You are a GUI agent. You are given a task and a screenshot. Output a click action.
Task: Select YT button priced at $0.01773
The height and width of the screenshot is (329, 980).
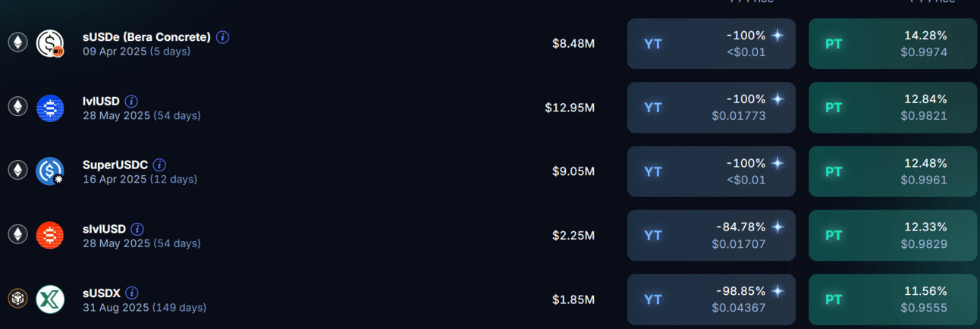click(711, 108)
